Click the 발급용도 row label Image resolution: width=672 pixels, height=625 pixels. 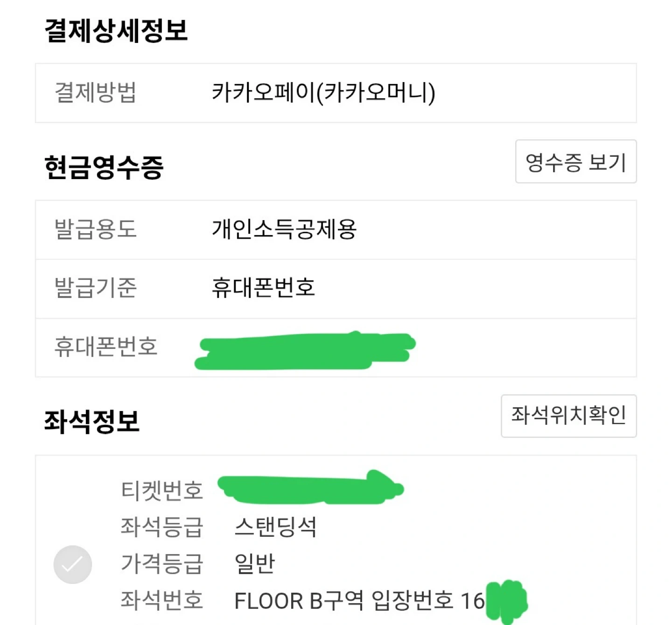(x=95, y=229)
